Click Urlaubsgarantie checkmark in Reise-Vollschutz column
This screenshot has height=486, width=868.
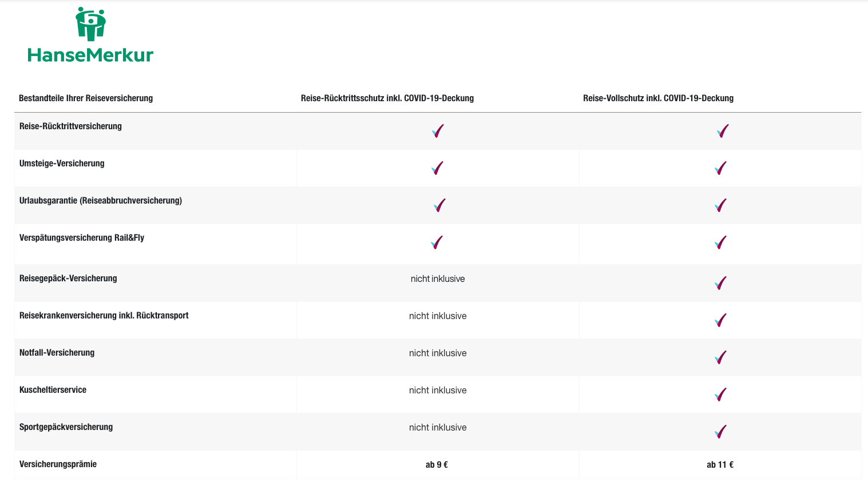721,205
